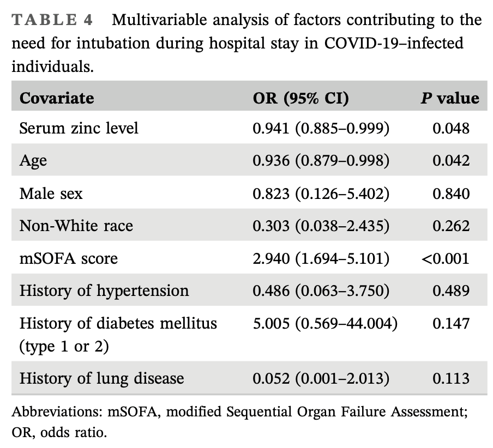Select the Covariate column header

(57, 98)
